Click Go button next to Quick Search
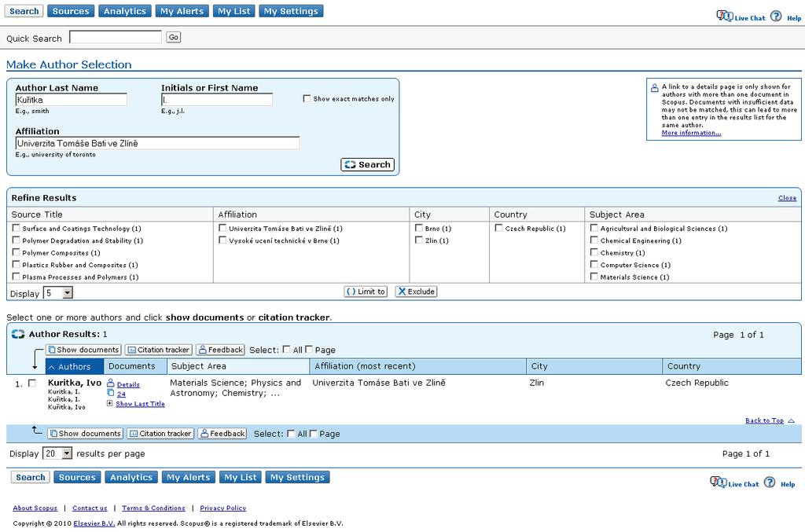 point(174,38)
